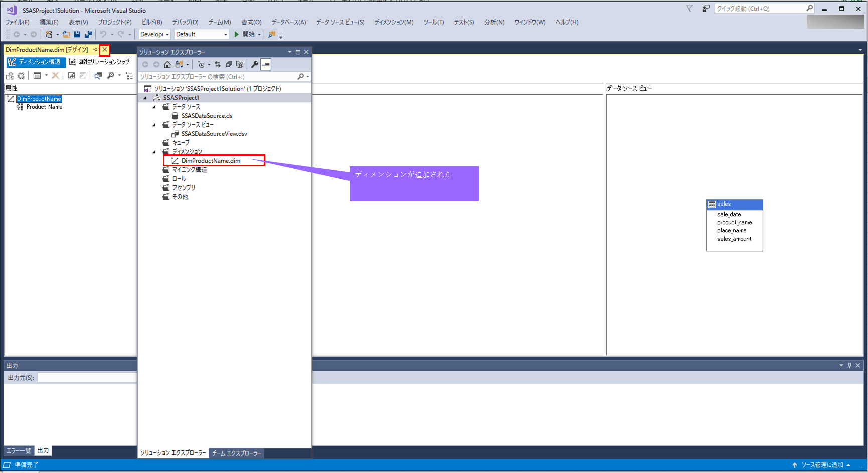Collapse the ディメンション folder
868x473 pixels.
pyautogui.click(x=154, y=152)
